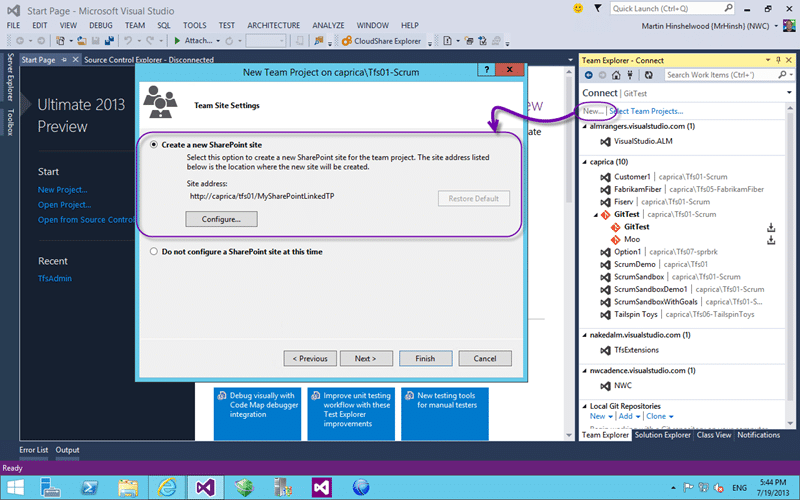800x500 pixels.
Task: Click the Open File toolbar icon
Action: pos(82,40)
